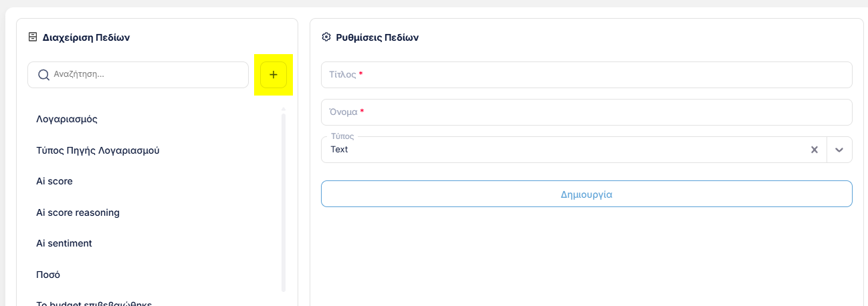Click the field list scrollbar
Viewport: 868px width, 306px height.
point(284,202)
